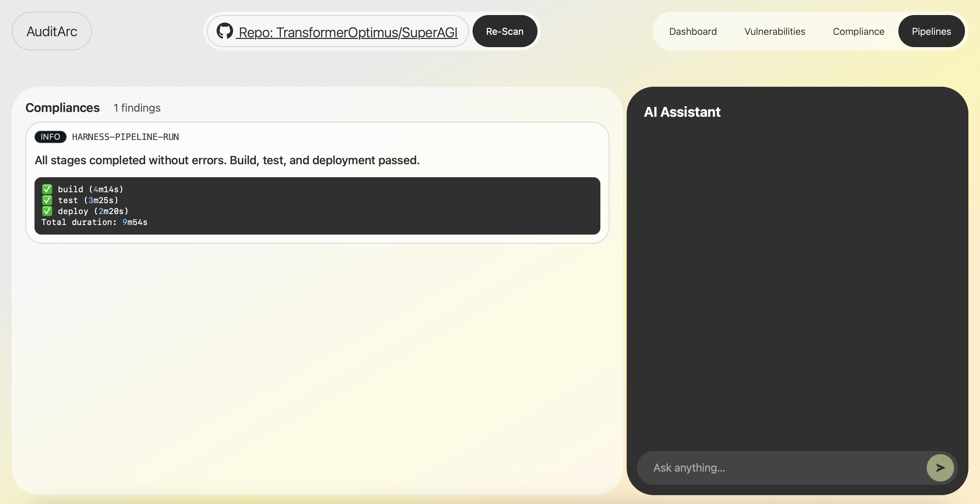Viewport: 980px width, 504px height.
Task: Click the GitHub logo icon
Action: pos(224,31)
